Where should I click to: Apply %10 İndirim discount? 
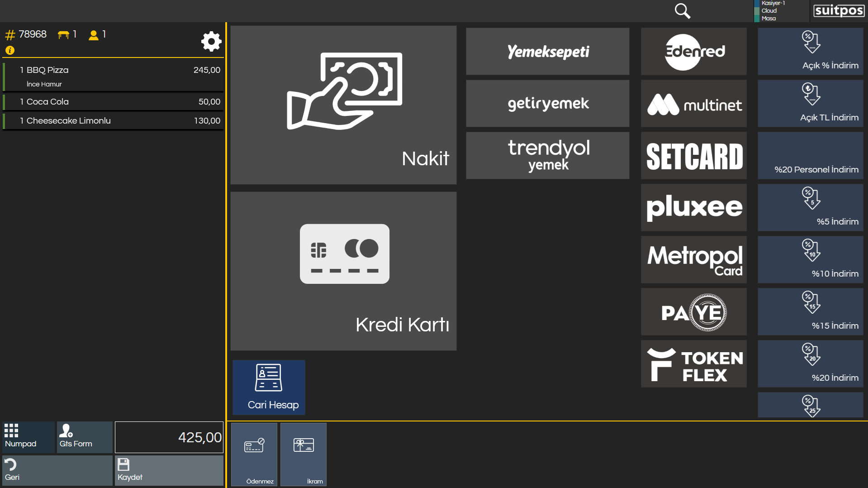pos(811,260)
